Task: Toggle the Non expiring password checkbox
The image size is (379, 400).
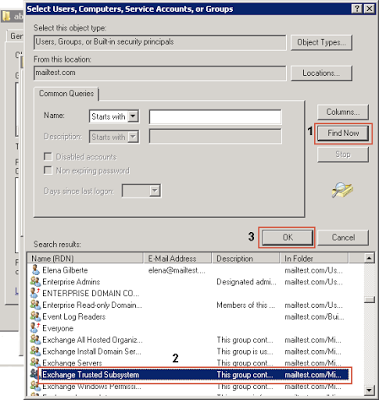Action: 48,170
